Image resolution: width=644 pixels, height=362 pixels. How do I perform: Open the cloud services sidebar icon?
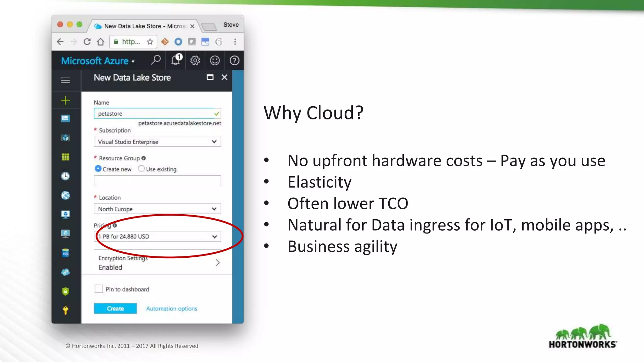coord(65,272)
